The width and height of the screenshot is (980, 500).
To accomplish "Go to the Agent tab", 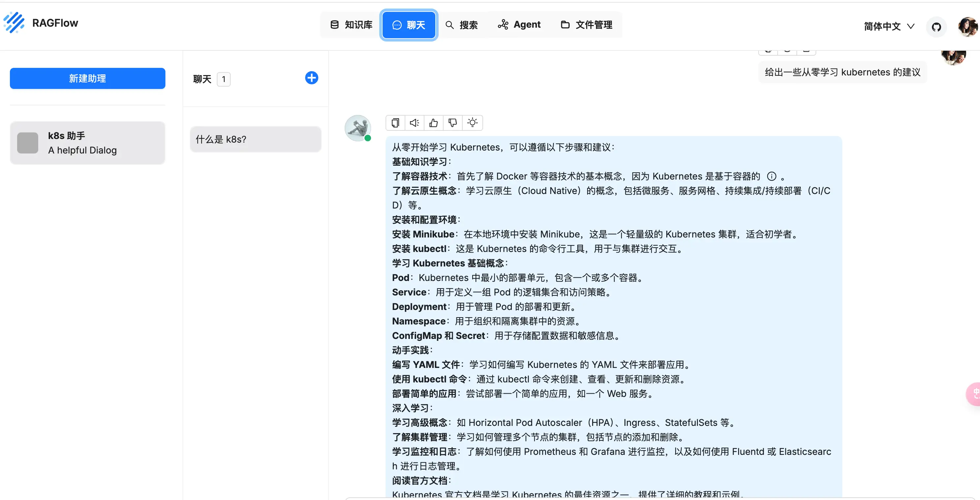I will coord(519,25).
